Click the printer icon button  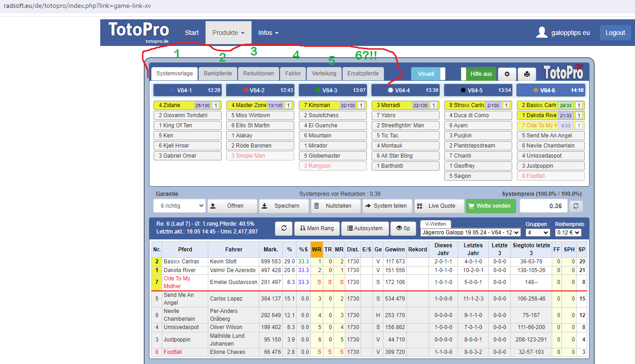[x=527, y=74]
